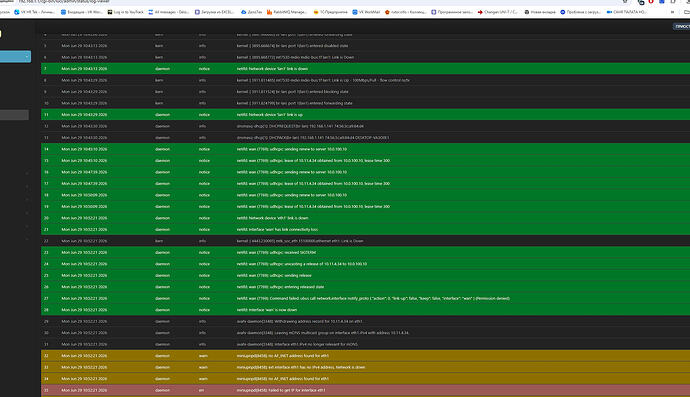Select log row 28 wan interface down
Viewport: 690px width, 397px height.
coord(365,310)
